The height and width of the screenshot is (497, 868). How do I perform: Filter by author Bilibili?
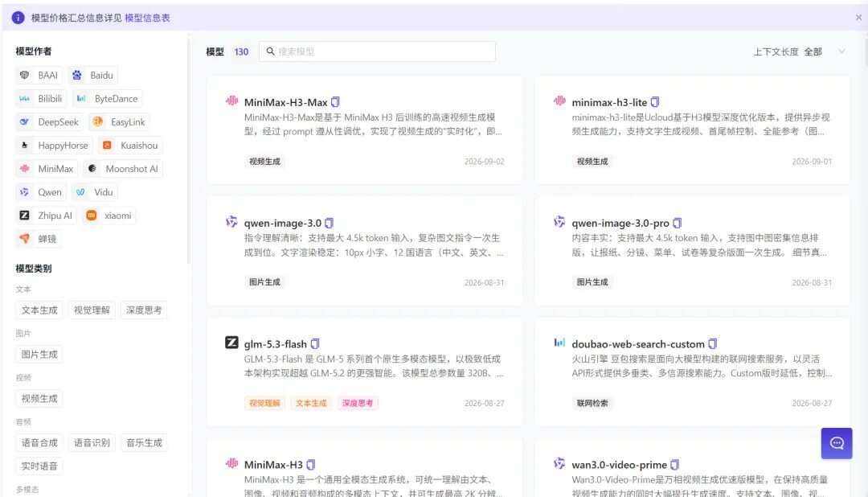coord(41,99)
